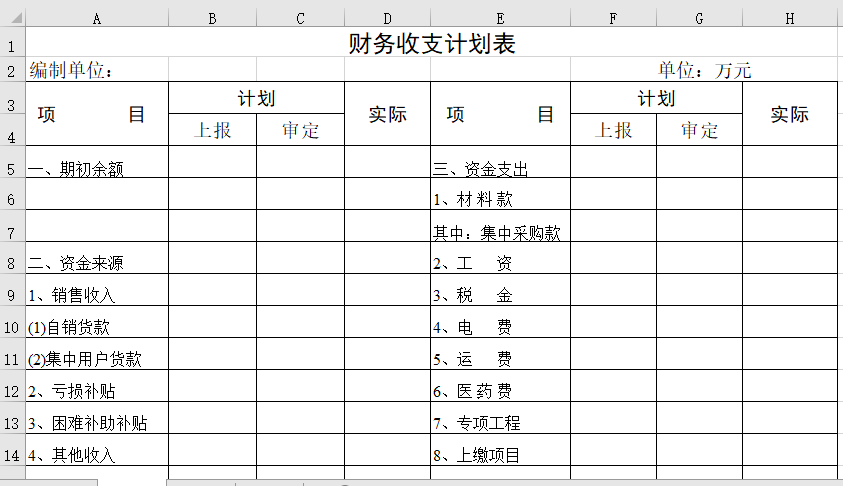Click the 实际 header in column H
The height and width of the screenshot is (486, 843).
coord(790,114)
